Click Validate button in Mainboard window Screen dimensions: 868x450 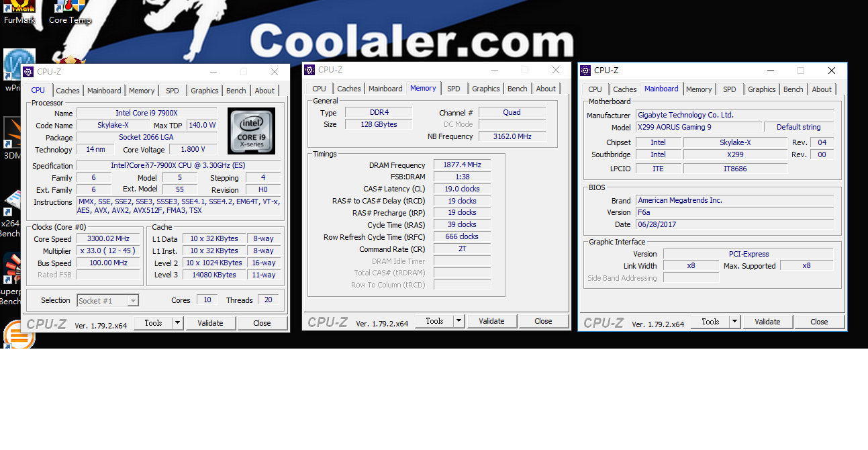pos(767,322)
